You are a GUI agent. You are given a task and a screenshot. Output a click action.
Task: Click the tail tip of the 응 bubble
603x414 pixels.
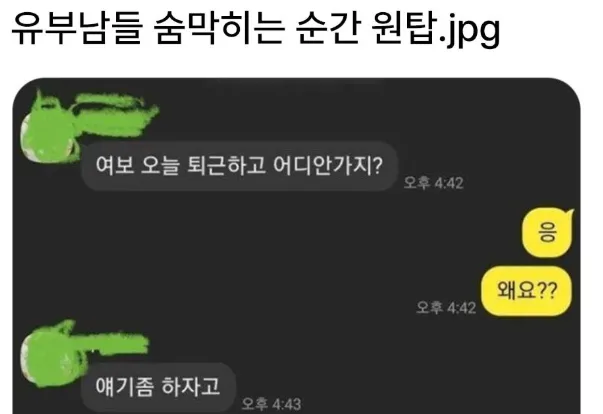[x=571, y=212]
